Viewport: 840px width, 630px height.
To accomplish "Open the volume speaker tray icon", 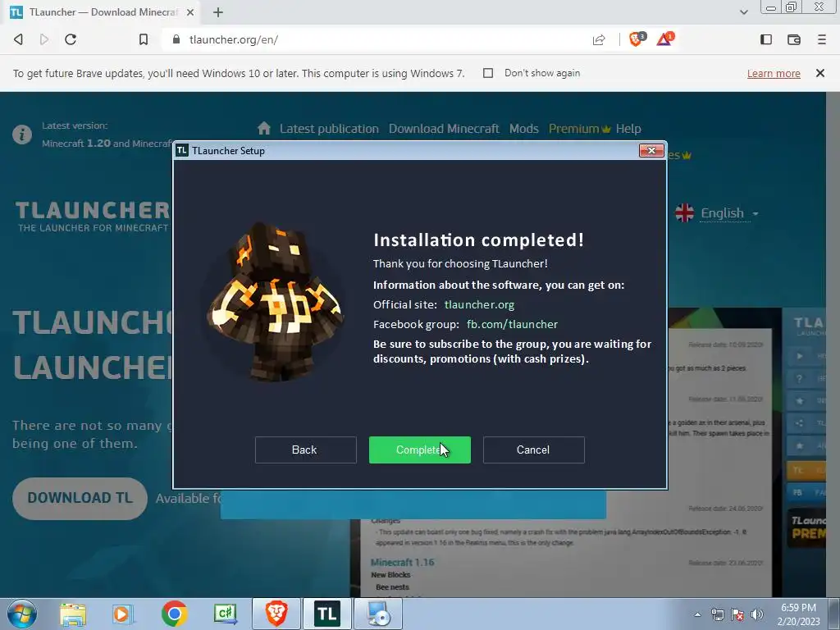I will [x=757, y=614].
